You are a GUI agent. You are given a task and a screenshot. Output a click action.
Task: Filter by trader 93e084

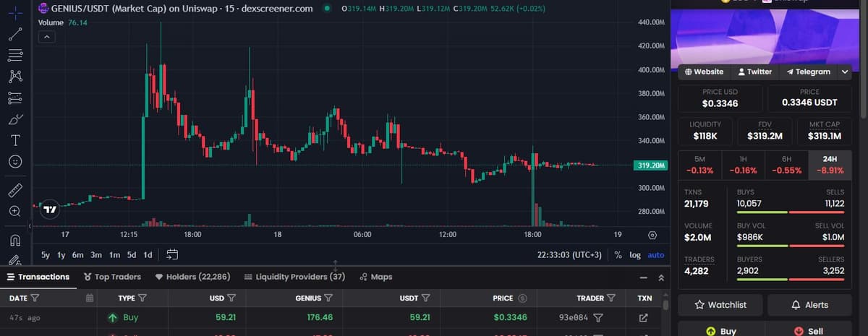coord(598,317)
